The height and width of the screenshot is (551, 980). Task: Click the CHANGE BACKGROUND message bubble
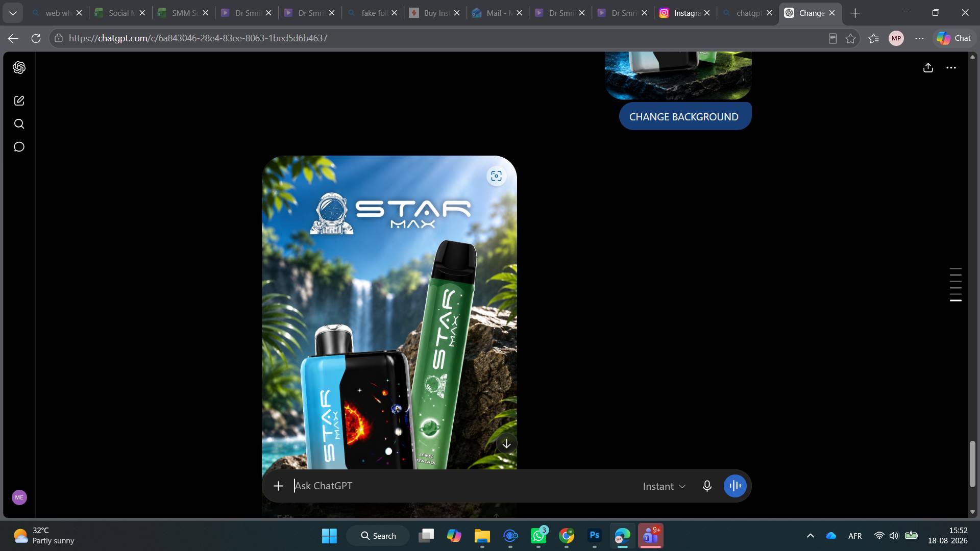tap(685, 116)
